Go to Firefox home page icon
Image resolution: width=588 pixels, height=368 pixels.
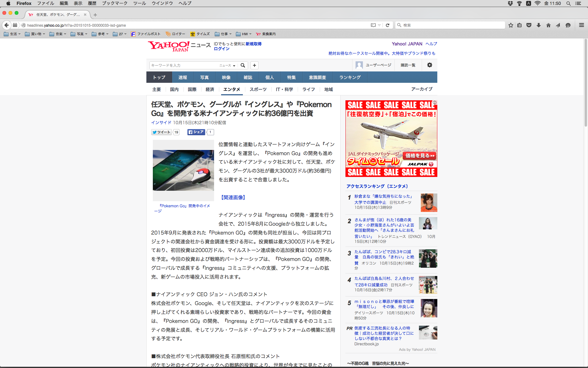click(548, 25)
